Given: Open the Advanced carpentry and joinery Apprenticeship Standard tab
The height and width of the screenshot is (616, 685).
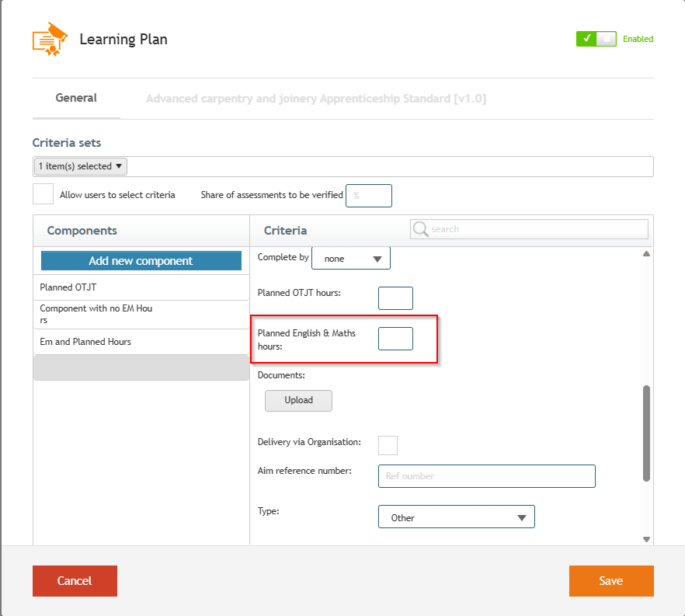Looking at the screenshot, I should 316,99.
